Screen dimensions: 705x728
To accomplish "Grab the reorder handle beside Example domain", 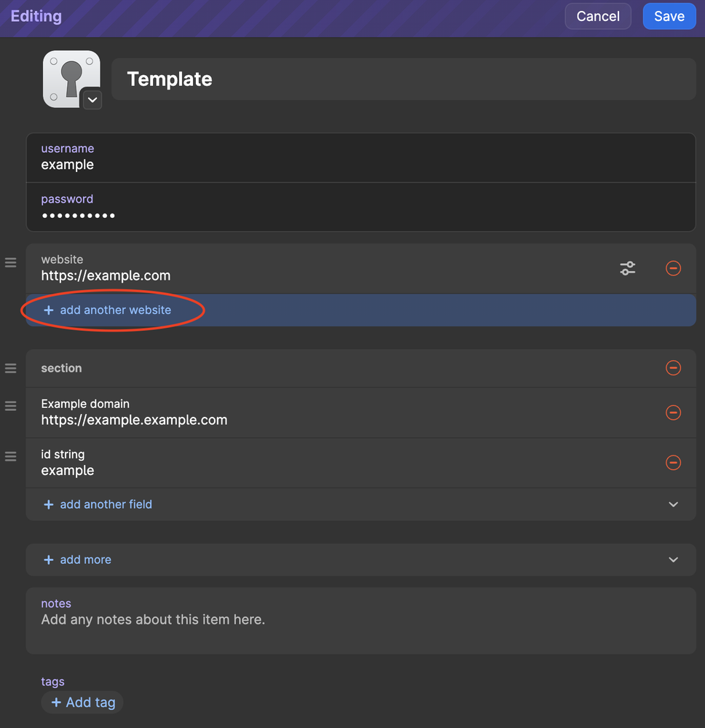I will (11, 406).
